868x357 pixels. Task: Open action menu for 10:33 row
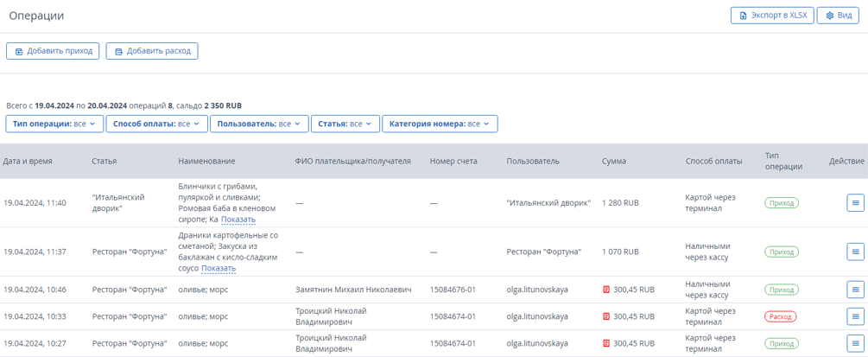click(855, 316)
